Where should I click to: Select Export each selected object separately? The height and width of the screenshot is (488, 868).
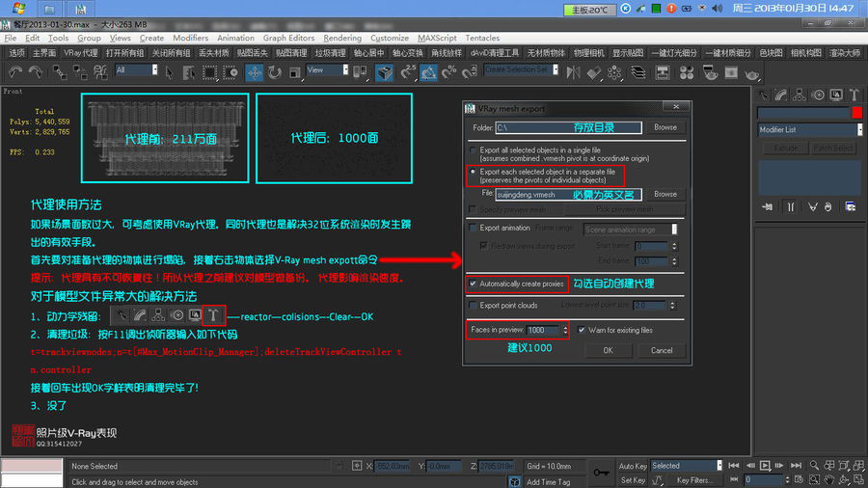473,172
